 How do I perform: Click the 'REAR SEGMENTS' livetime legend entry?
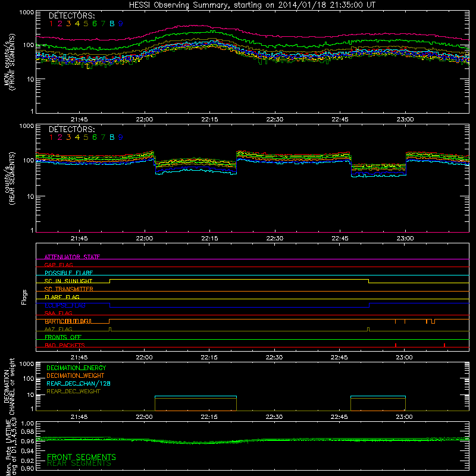click(79, 464)
